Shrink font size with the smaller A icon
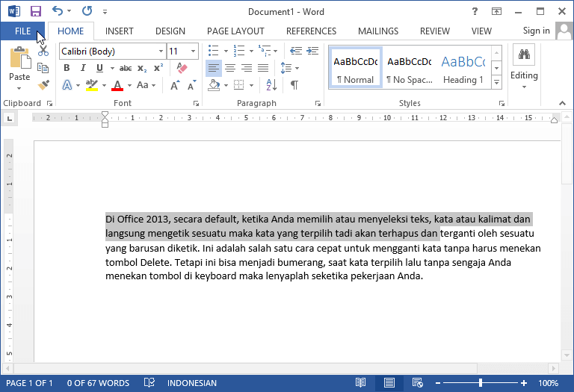The height and width of the screenshot is (392, 574). 191,85
